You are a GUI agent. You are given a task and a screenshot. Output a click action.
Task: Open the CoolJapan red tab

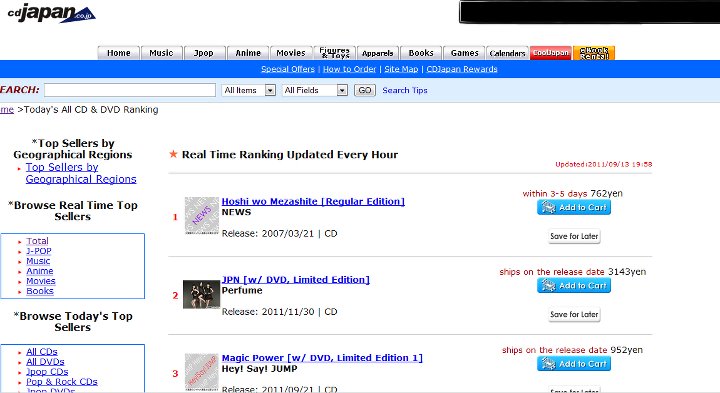pos(551,53)
